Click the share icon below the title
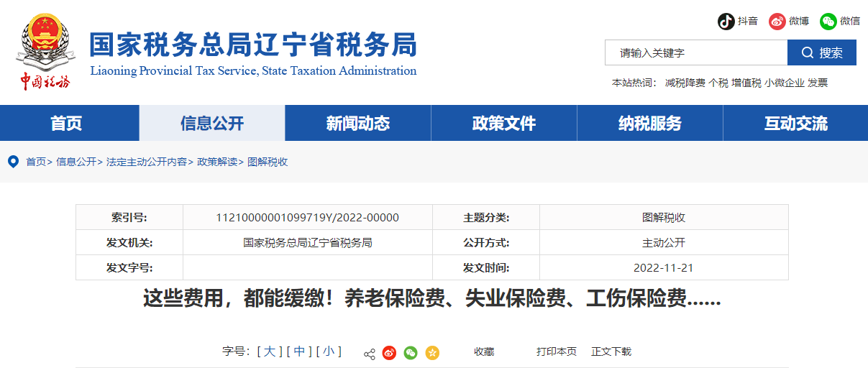The image size is (868, 368). (x=370, y=353)
